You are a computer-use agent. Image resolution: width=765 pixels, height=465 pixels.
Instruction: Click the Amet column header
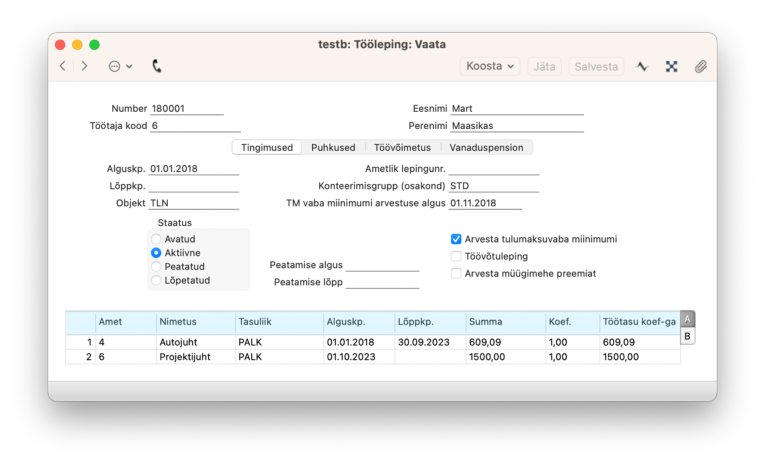click(x=126, y=322)
